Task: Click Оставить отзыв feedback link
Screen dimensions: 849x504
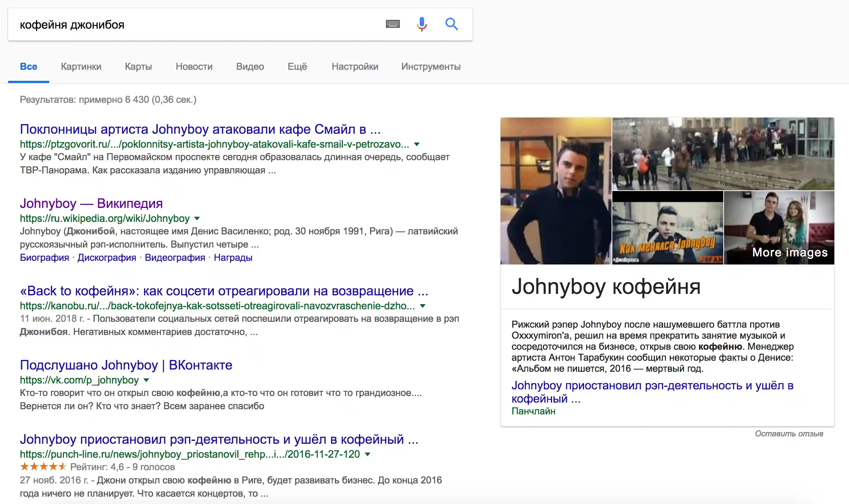Action: click(789, 434)
